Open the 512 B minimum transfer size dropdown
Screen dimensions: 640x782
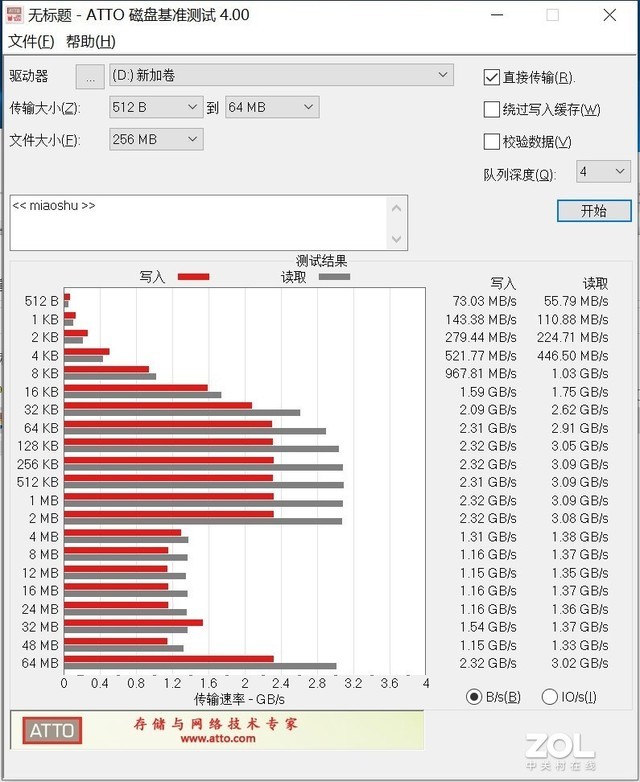click(156, 107)
